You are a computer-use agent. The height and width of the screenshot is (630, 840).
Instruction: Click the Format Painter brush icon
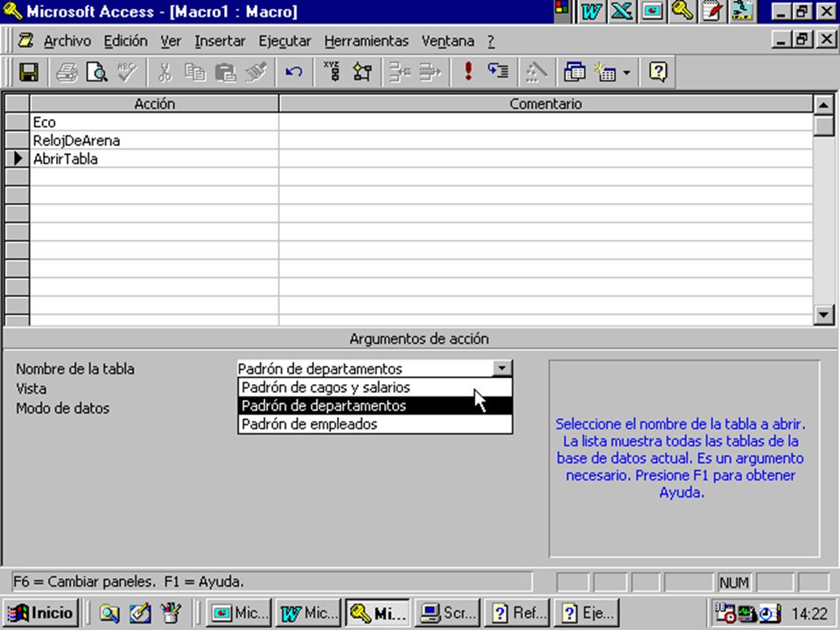click(255, 72)
